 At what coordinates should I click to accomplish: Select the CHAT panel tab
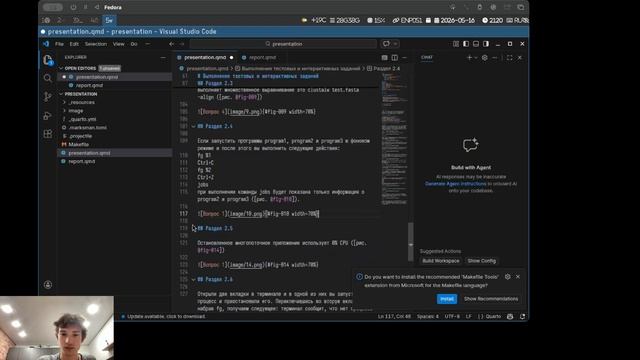tap(427, 58)
